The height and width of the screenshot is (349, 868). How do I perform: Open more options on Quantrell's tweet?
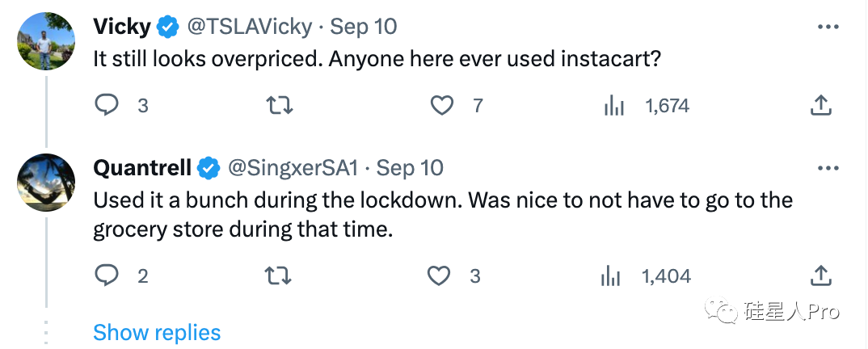[829, 168]
